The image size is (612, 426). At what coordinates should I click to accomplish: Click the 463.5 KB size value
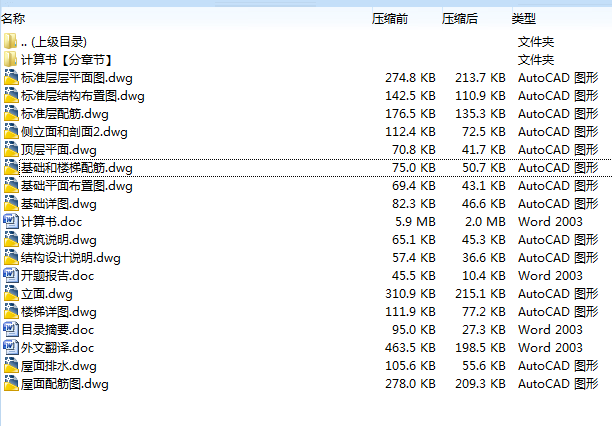point(410,347)
